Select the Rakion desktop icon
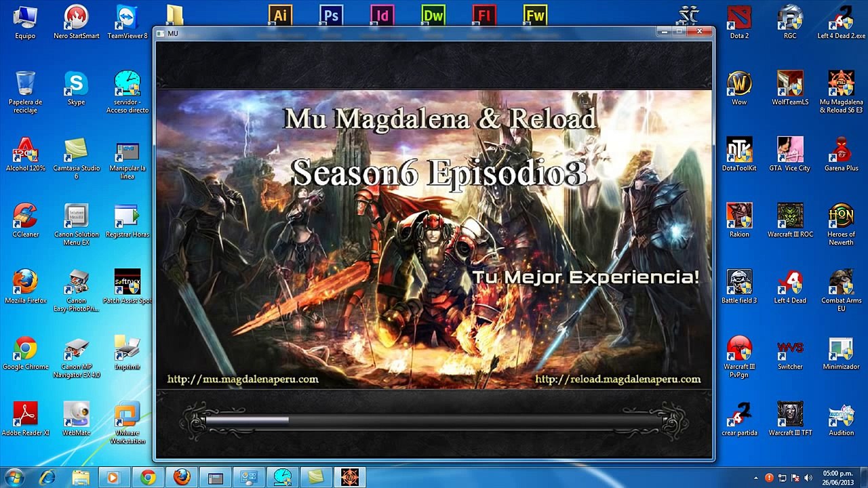The image size is (868, 488). pos(739,220)
